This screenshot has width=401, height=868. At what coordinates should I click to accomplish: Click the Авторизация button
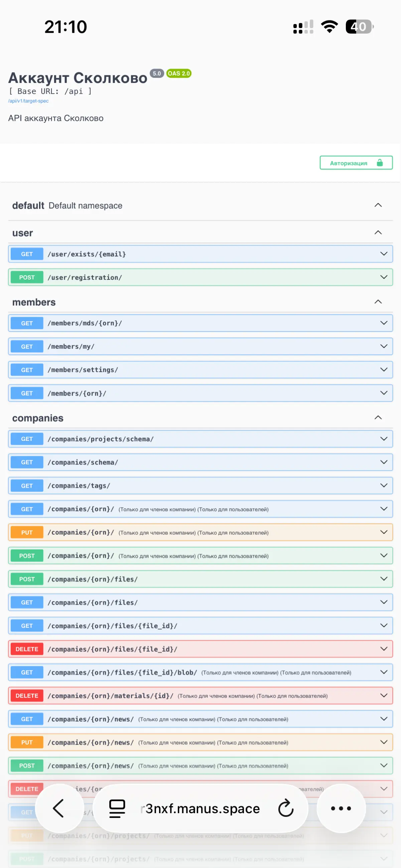coord(356,163)
